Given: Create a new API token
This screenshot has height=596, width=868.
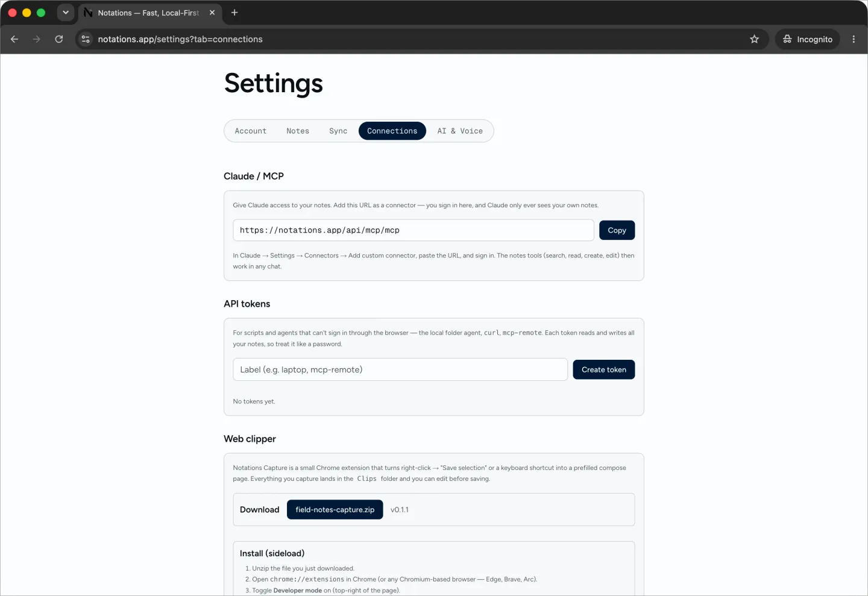Looking at the screenshot, I should [x=604, y=369].
